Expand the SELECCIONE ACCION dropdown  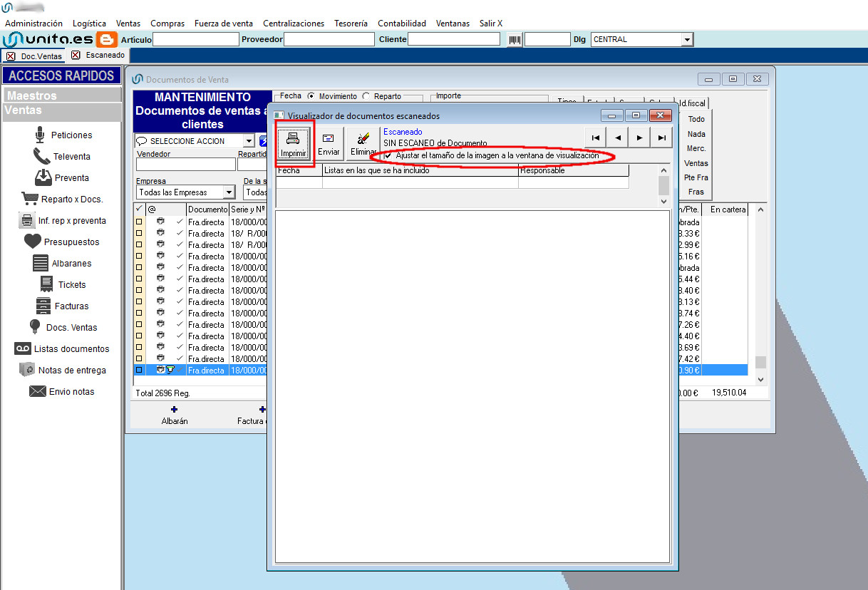248,141
